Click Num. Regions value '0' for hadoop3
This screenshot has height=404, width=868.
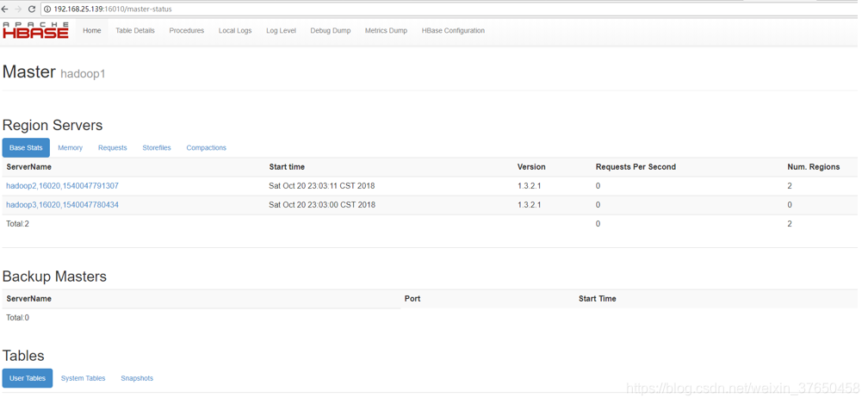pos(790,205)
